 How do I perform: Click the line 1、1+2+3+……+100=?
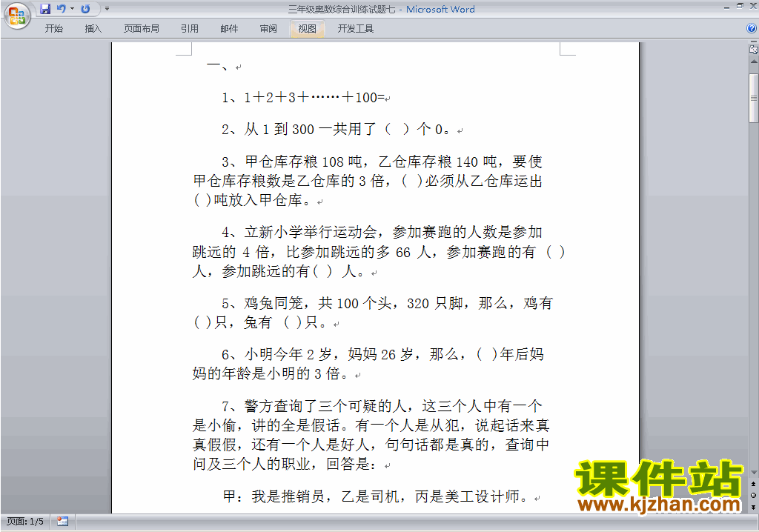point(302,98)
